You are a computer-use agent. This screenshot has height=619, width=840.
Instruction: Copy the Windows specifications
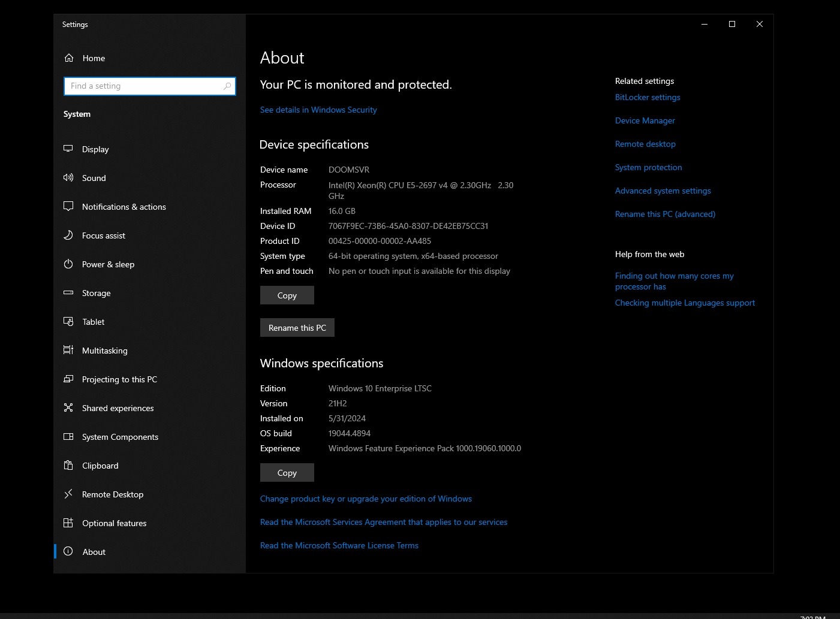pyautogui.click(x=287, y=473)
